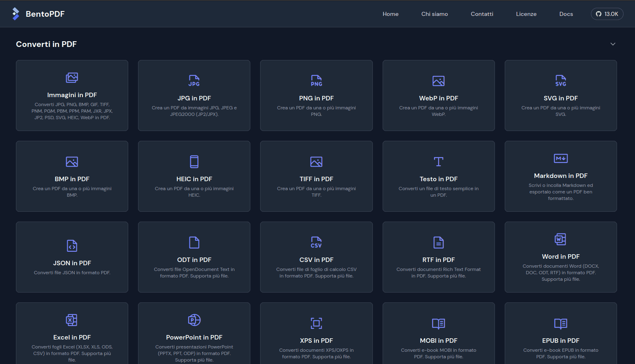Screen dimensions: 635x364
Task: Collapse the Converti in PDF section chevron
Action: tap(613, 44)
